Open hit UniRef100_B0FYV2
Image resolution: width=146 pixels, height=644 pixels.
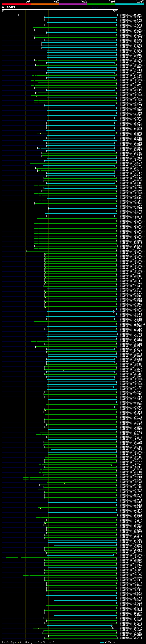(x=131, y=22)
